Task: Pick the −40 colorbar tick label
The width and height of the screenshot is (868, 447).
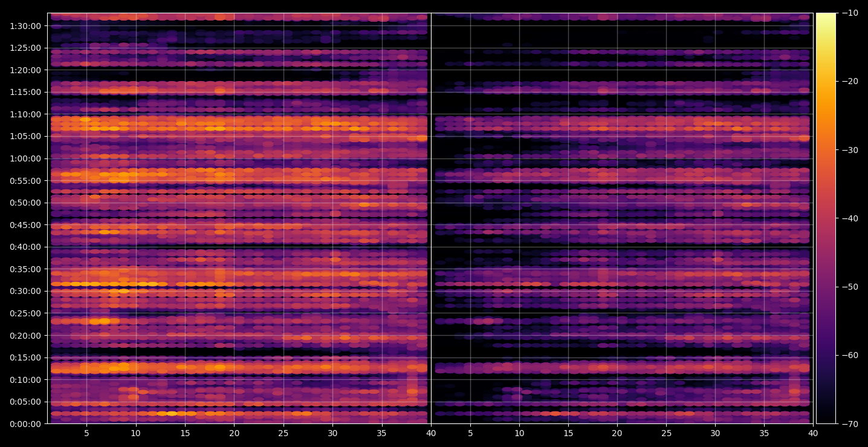Action: pyautogui.click(x=849, y=218)
